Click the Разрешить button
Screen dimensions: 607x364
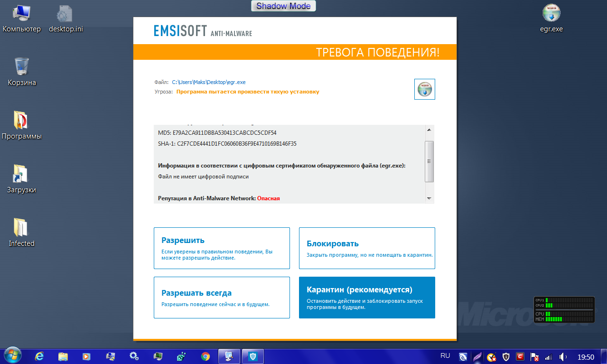click(x=222, y=248)
